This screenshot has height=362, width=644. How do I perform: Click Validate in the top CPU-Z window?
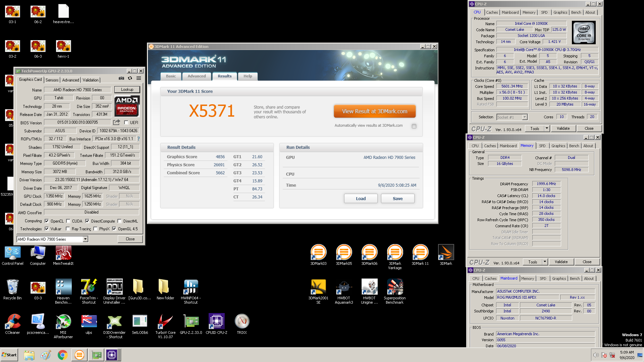pyautogui.click(x=563, y=128)
